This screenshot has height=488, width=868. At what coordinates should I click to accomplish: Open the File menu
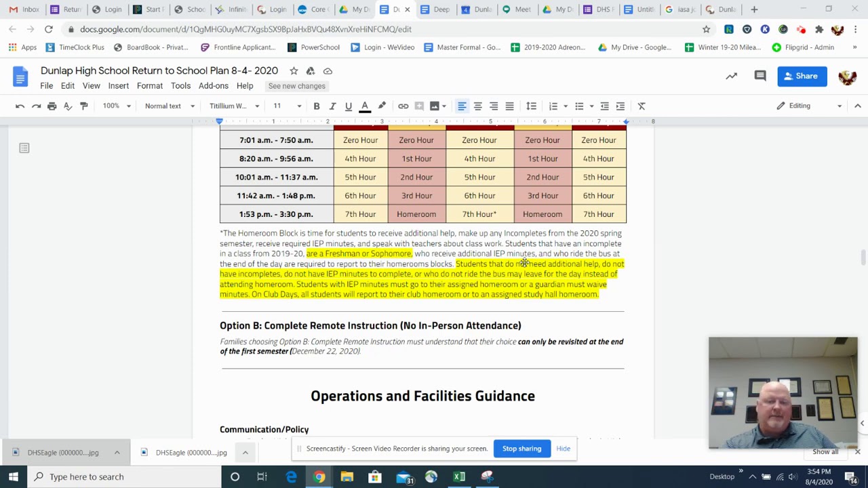tap(46, 86)
